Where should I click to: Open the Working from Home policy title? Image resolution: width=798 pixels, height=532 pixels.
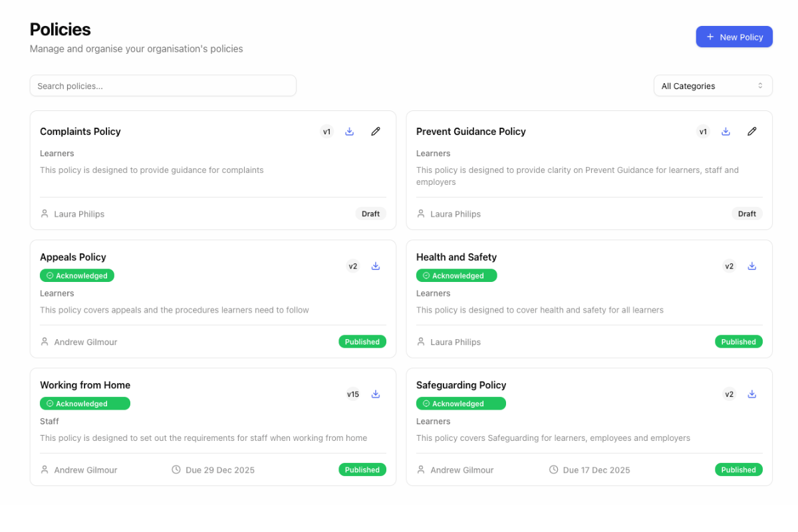(x=85, y=385)
